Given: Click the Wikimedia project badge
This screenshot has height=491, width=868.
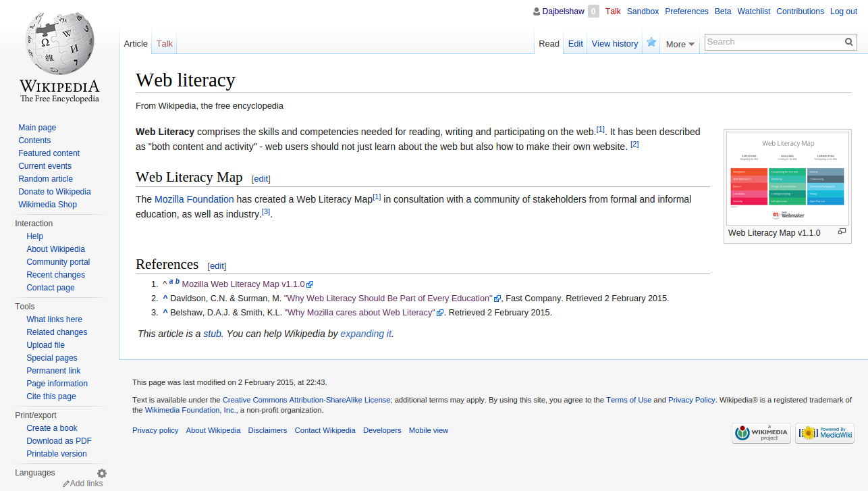Looking at the screenshot, I should [761, 433].
